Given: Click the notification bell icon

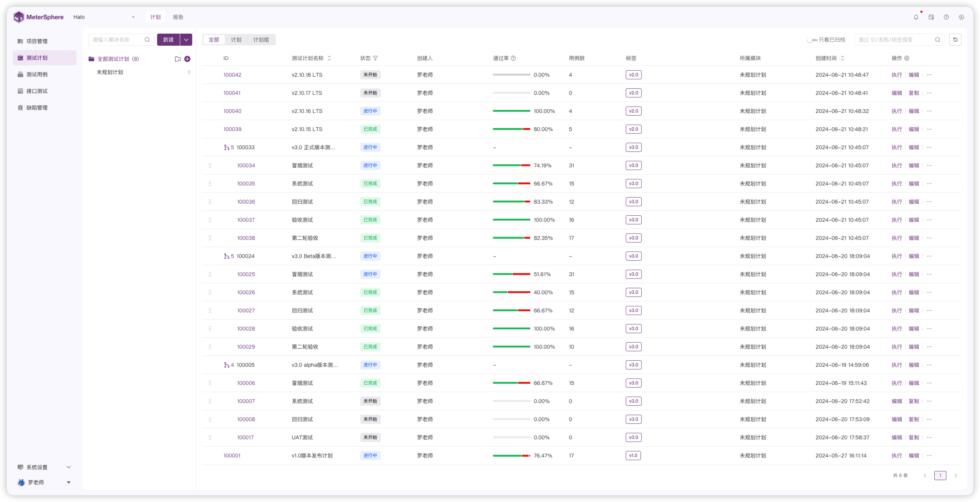Looking at the screenshot, I should coord(916,17).
